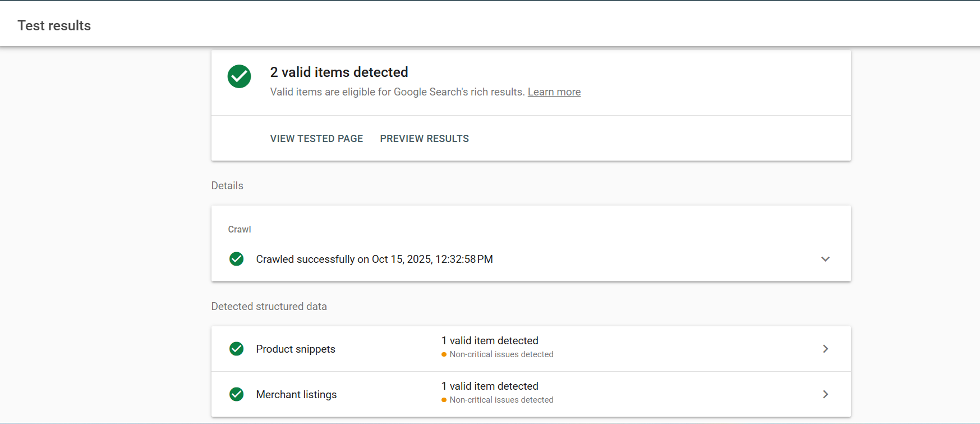980x424 pixels.
Task: Open Merchant listings using its right arrow
Action: point(825,394)
